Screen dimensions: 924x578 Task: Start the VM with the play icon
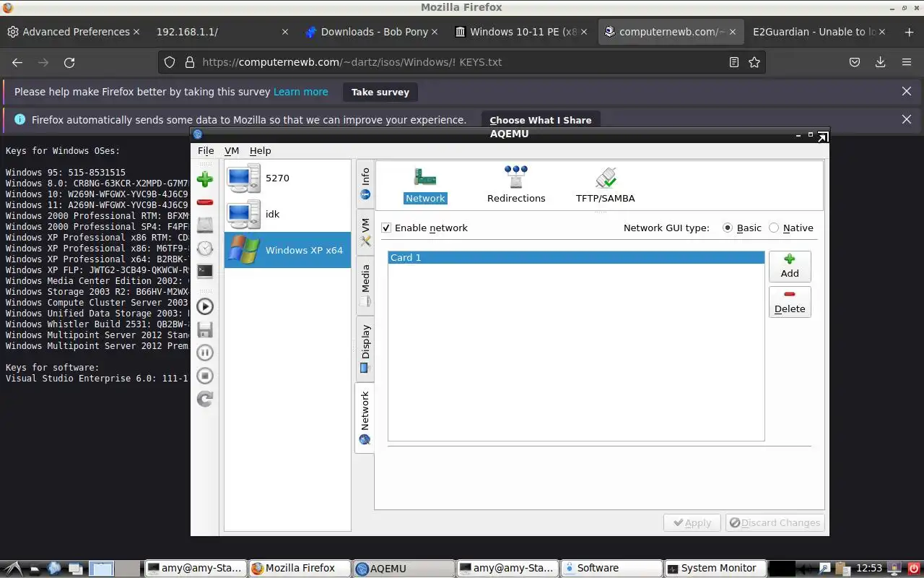coord(205,306)
